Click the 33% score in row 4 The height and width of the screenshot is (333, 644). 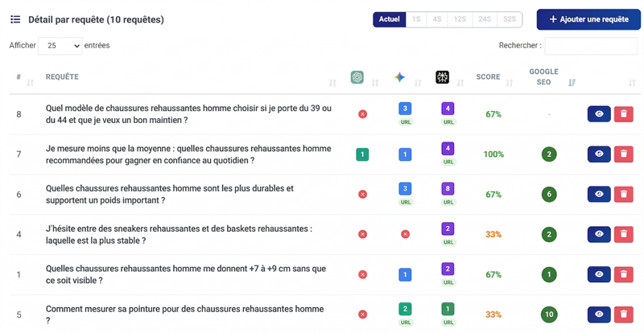coord(493,234)
